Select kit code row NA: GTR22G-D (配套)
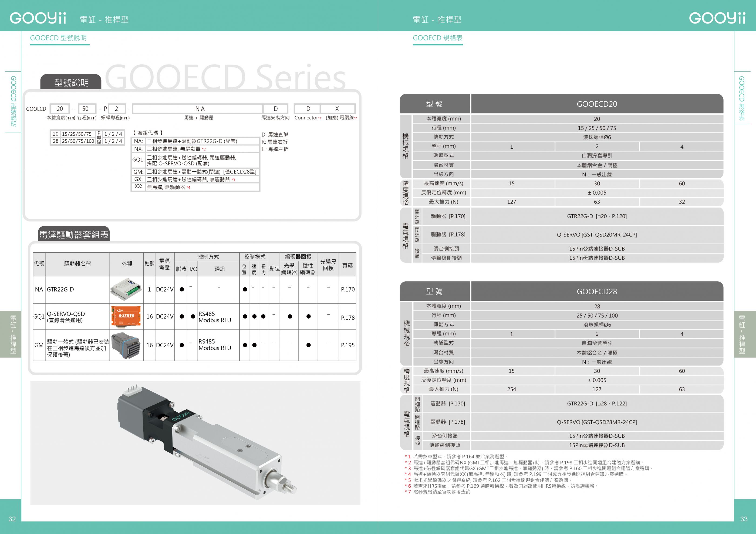The width and height of the screenshot is (756, 534). click(x=195, y=141)
